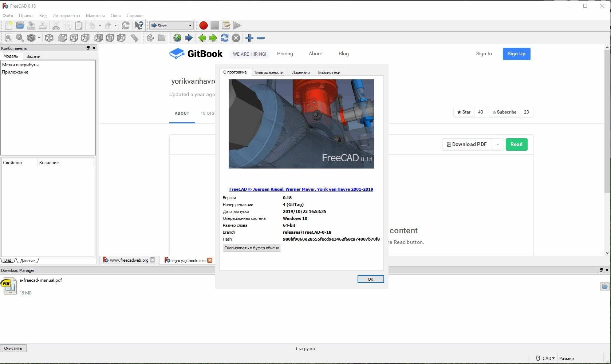This screenshot has width=611, height=364.
Task: Open the Макросы menu
Action: 95,16
